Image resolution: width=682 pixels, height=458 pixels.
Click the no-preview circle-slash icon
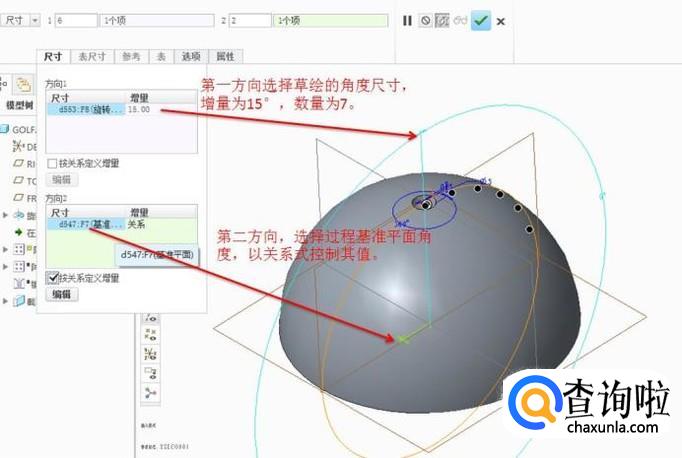[x=424, y=20]
